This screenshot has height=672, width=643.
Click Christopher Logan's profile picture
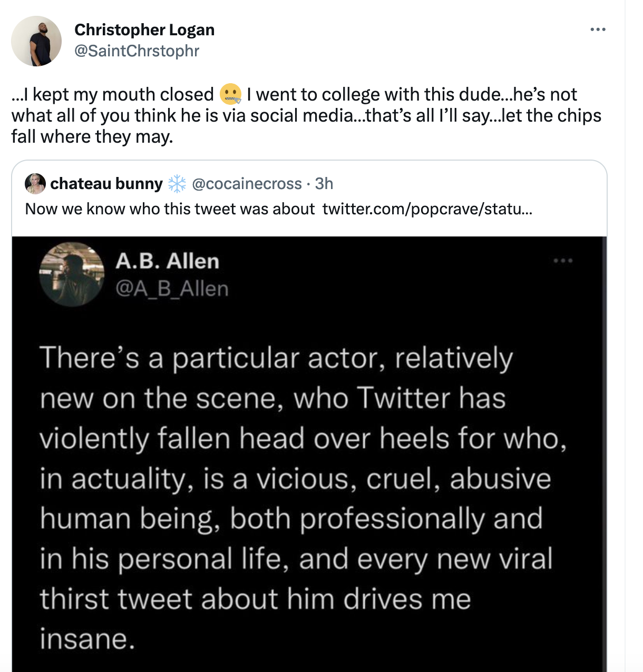(x=36, y=41)
